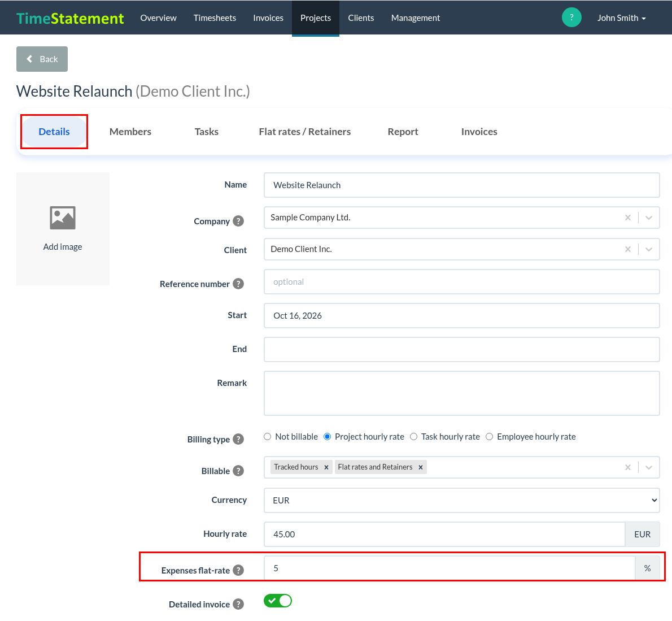Open the Currency select showing EUR
Image resolution: width=672 pixels, height=621 pixels.
[461, 500]
